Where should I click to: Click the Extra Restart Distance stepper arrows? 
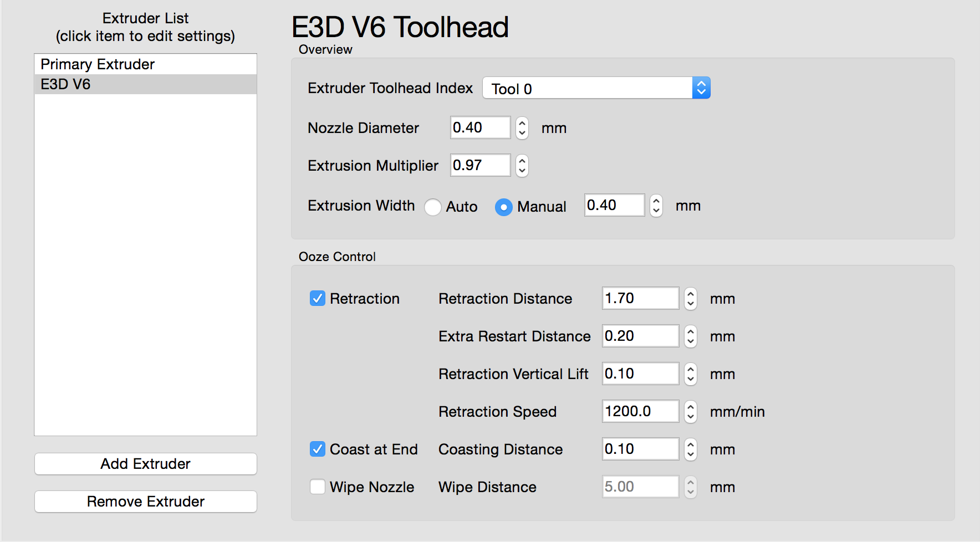(x=690, y=336)
